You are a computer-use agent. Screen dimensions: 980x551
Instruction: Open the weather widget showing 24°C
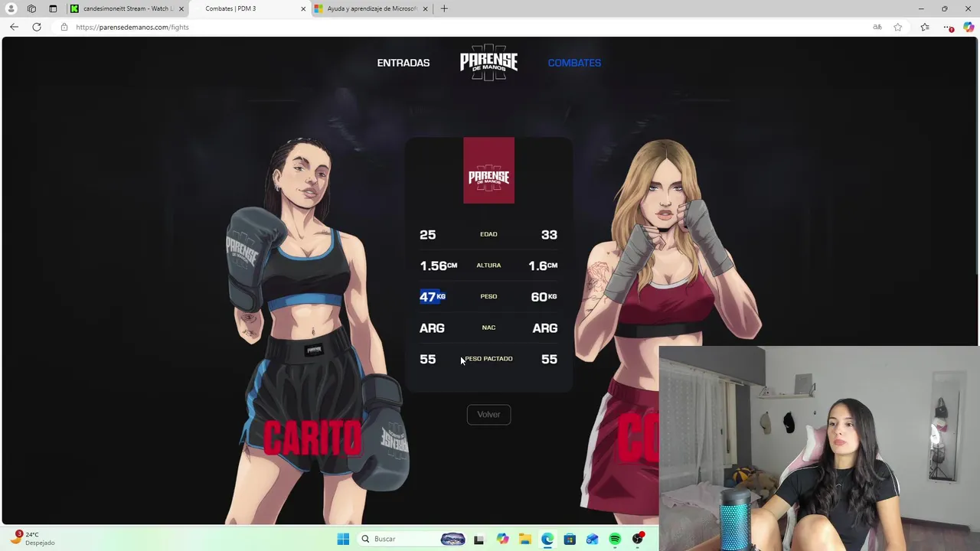[32, 538]
